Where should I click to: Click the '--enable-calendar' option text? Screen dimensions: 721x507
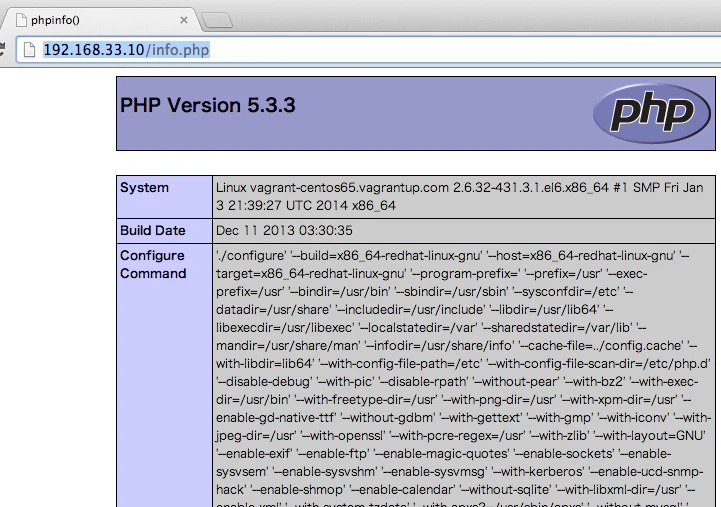[x=403, y=489]
